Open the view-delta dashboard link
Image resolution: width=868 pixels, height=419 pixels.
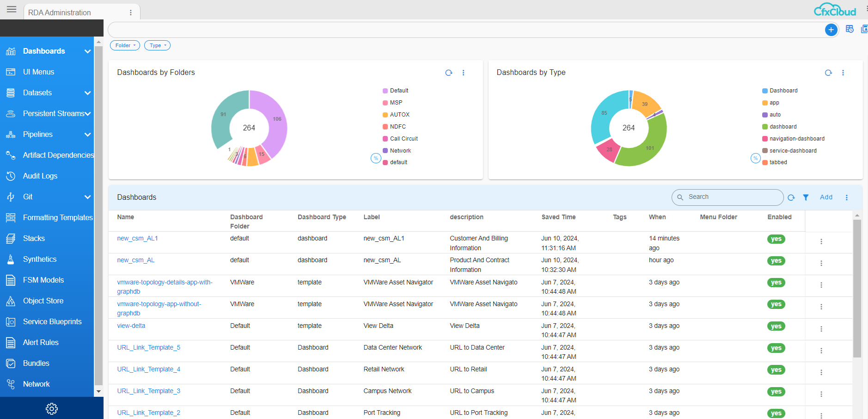point(131,326)
